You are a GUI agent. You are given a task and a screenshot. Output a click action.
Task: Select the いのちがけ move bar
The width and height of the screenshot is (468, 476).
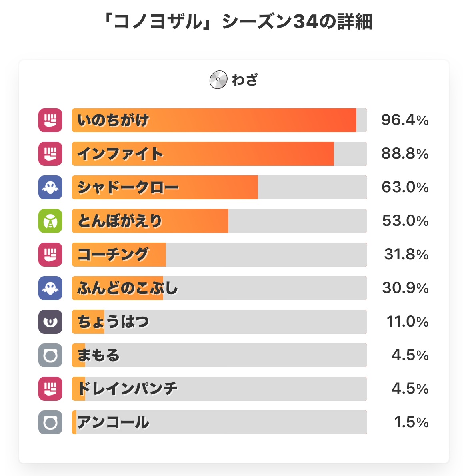[219, 120]
